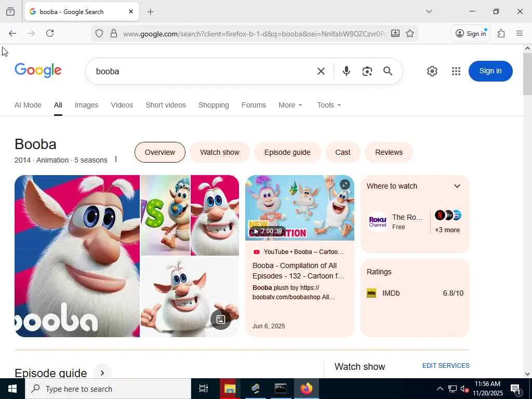Screen dimensions: 532x399
Task: Play the 2:00:39 YouTube video thumbnail
Action: click(300, 208)
